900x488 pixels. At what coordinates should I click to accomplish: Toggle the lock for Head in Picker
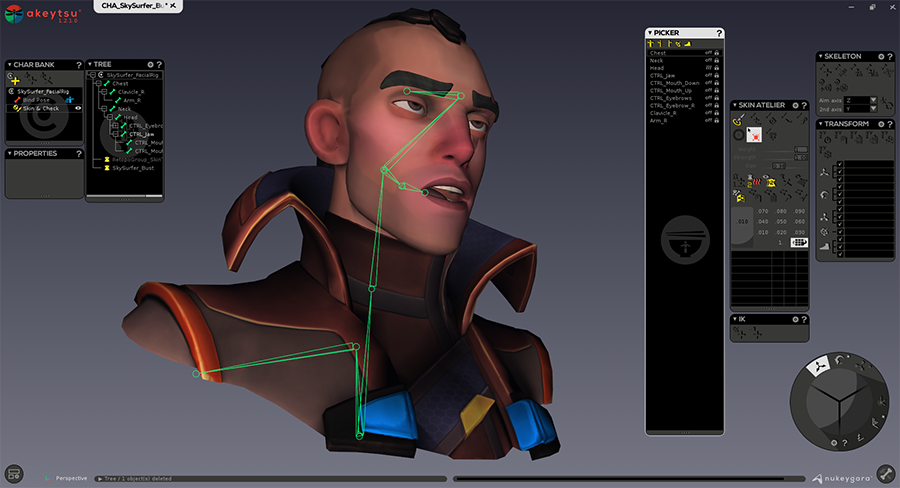(x=716, y=68)
